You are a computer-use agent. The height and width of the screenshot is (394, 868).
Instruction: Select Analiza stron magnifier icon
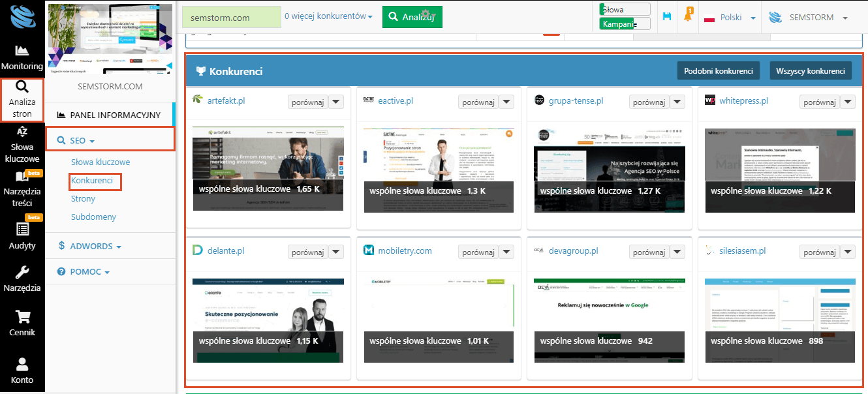click(22, 87)
